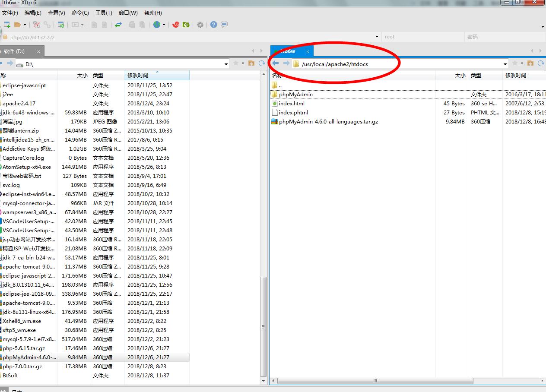The width and height of the screenshot is (546, 392).
Task: Click the speech bubble feedback icon
Action: click(224, 25)
